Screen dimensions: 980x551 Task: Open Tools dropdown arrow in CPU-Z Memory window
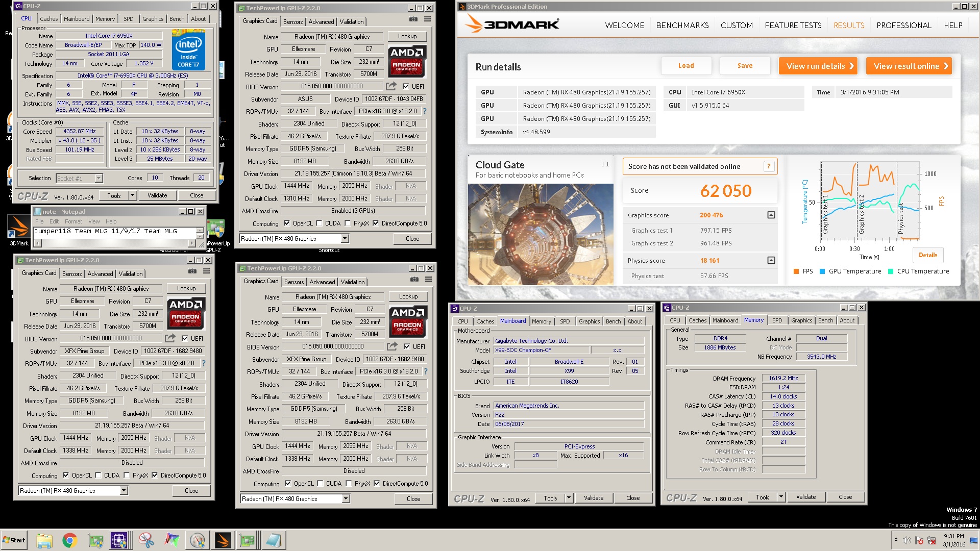[x=781, y=497]
